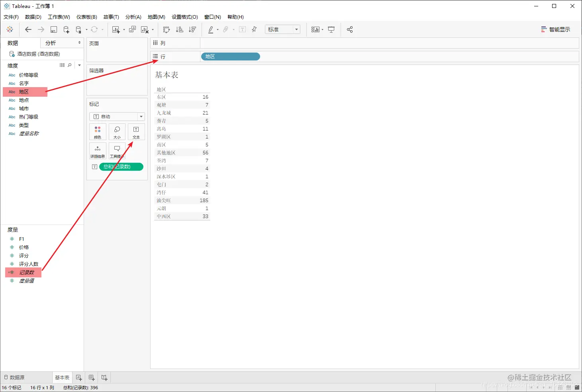The height and width of the screenshot is (392, 582).
Task: Click the group members paperclip icon
Action: (x=225, y=29)
